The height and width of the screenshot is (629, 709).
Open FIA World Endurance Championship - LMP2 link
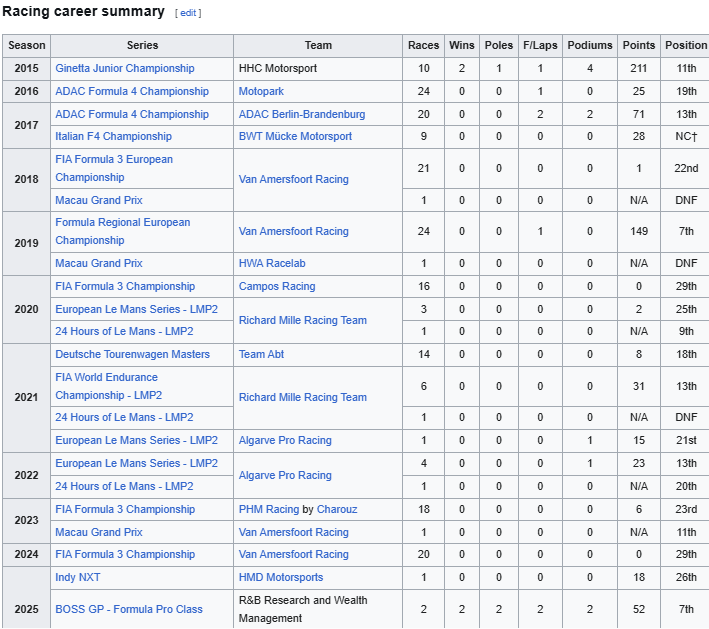[x=109, y=386]
